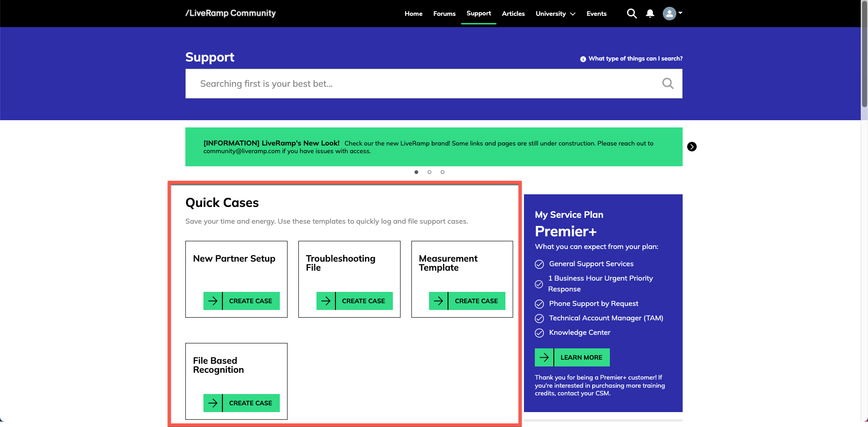The height and width of the screenshot is (427, 868).
Task: Click checkmark icon for Phone Support by Request
Action: (x=539, y=304)
